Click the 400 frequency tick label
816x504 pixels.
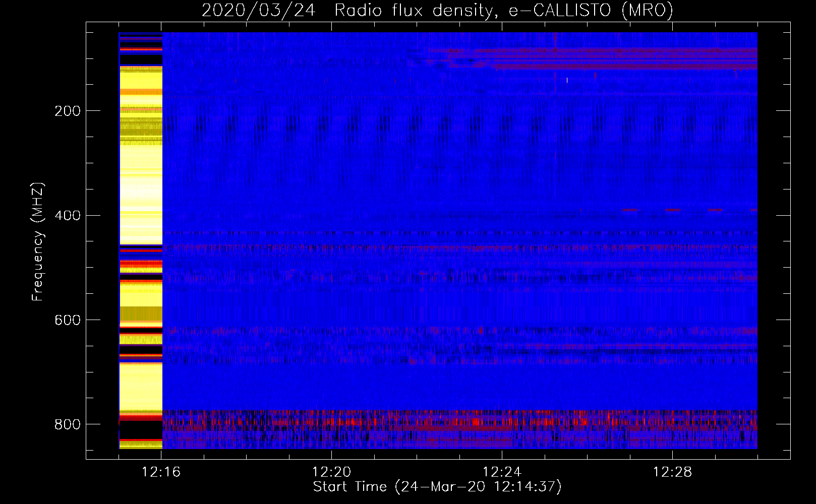pos(68,216)
